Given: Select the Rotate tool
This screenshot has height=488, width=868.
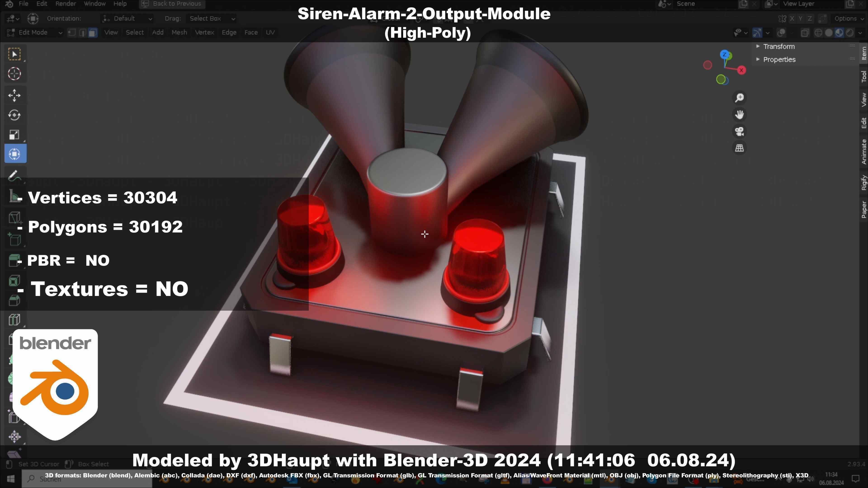Looking at the screenshot, I should [x=14, y=115].
